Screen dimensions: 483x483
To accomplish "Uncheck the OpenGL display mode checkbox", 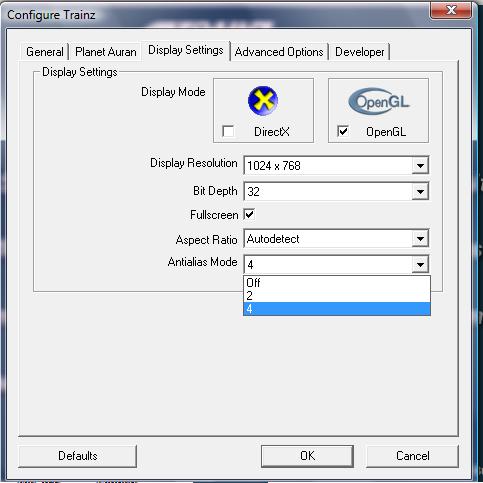I will click(x=343, y=131).
